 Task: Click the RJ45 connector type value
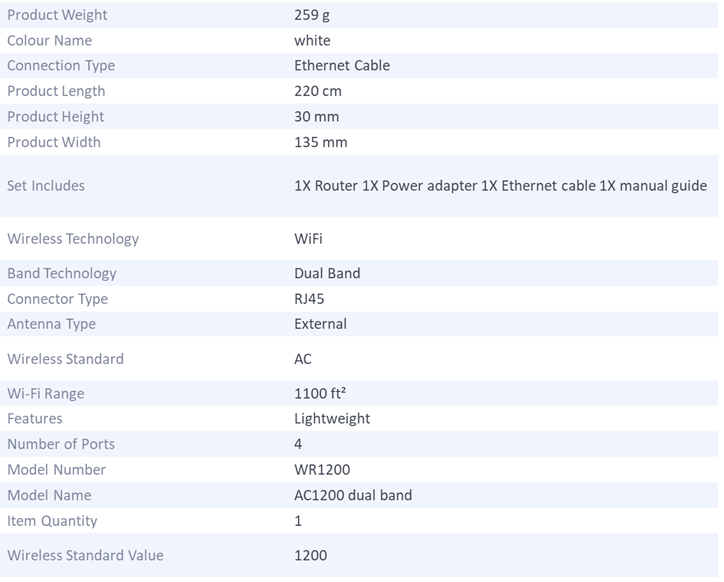pos(309,299)
